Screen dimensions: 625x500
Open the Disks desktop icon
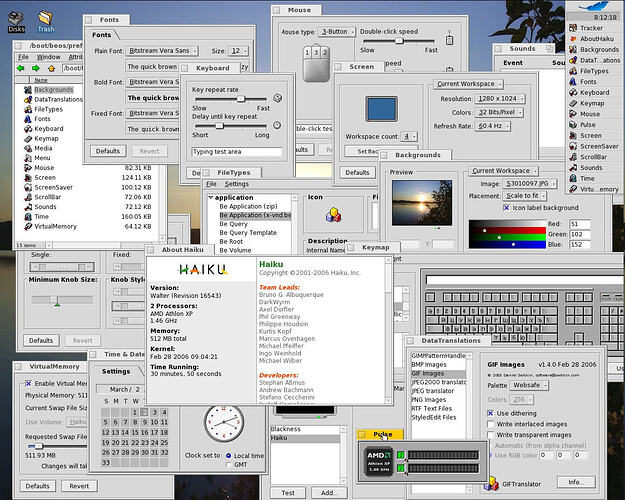coord(16,19)
